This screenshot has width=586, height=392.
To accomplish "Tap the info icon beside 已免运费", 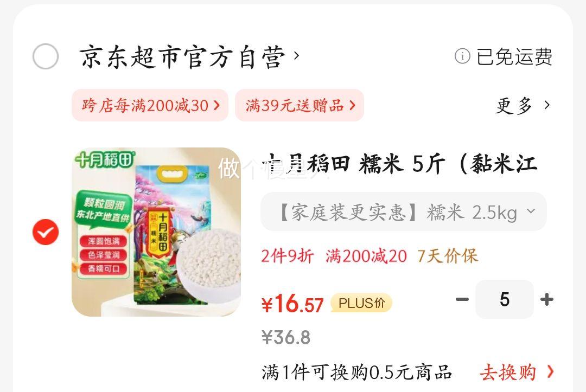I will point(462,56).
